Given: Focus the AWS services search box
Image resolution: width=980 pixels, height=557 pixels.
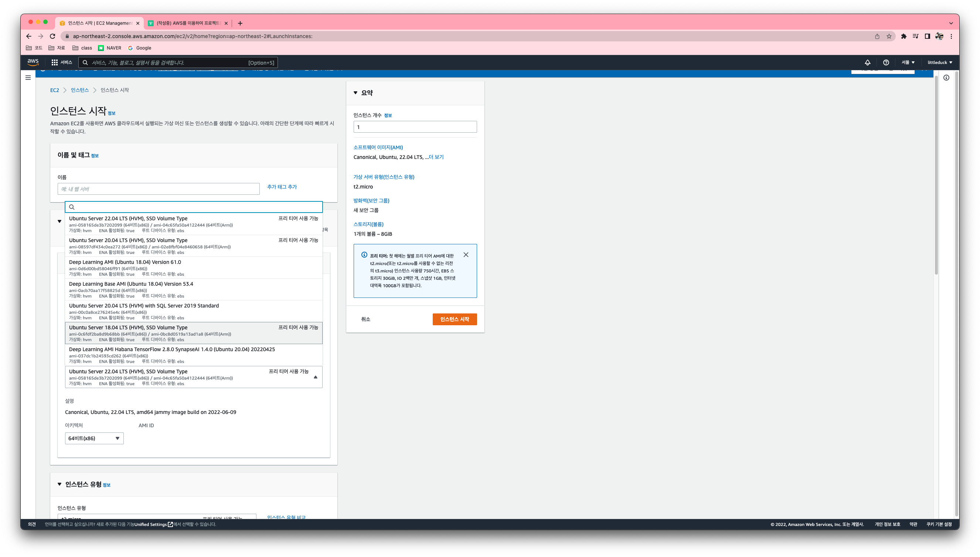Looking at the screenshot, I should (x=178, y=62).
